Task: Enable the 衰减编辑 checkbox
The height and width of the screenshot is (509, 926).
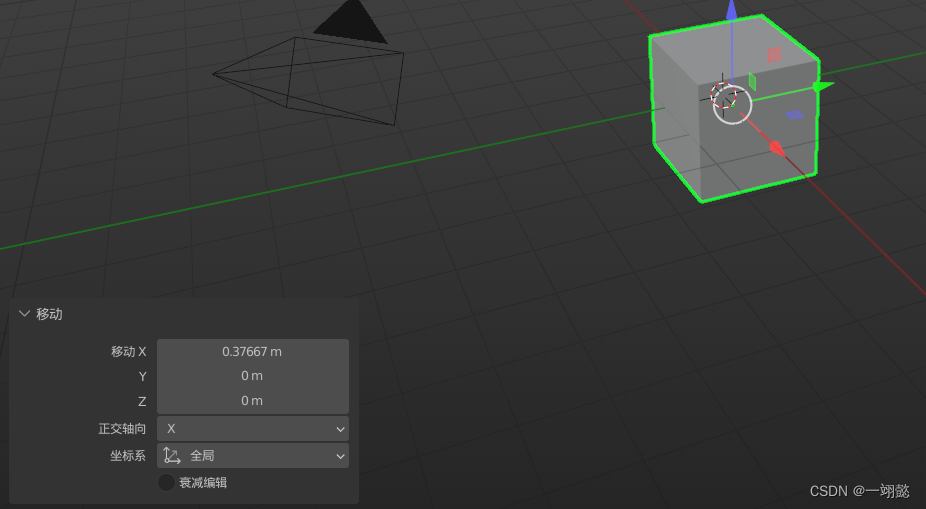Action: coord(166,482)
